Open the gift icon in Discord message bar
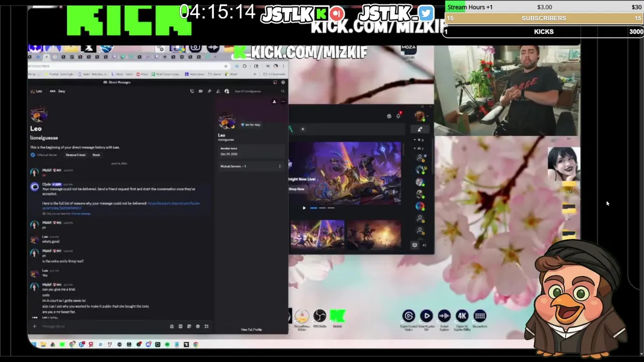This screenshot has height=362, width=644. tap(172, 326)
